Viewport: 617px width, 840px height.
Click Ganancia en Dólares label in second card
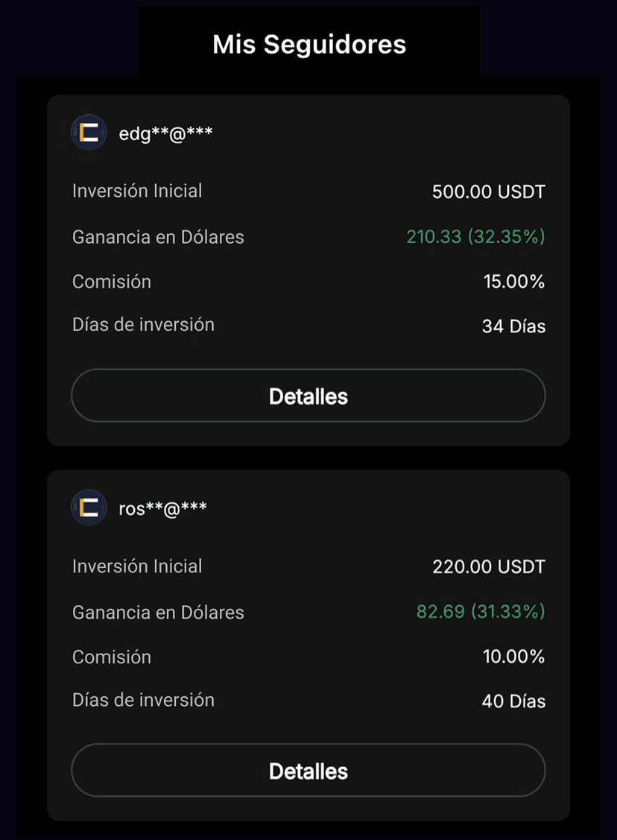(x=158, y=613)
